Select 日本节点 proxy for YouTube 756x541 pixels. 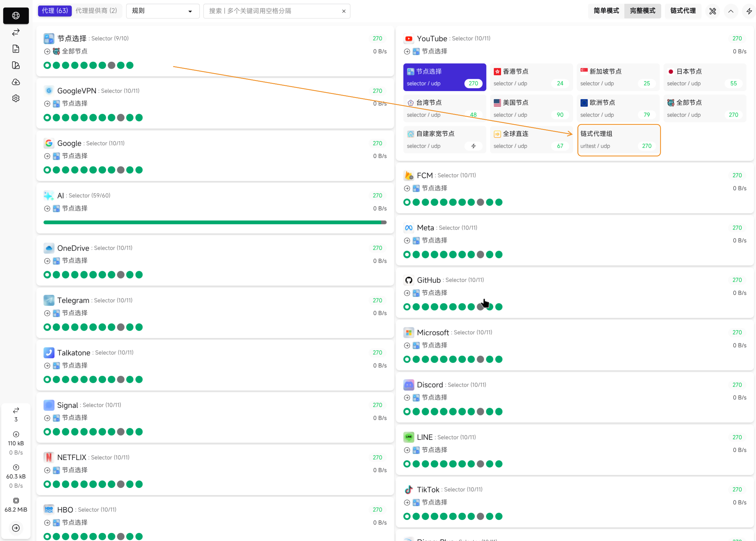(x=705, y=77)
